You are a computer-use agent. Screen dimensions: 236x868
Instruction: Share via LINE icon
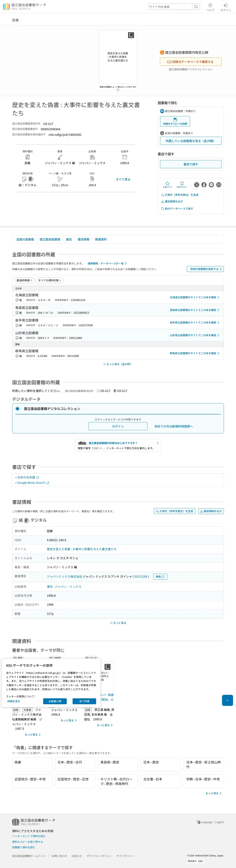pyautogui.click(x=211, y=185)
